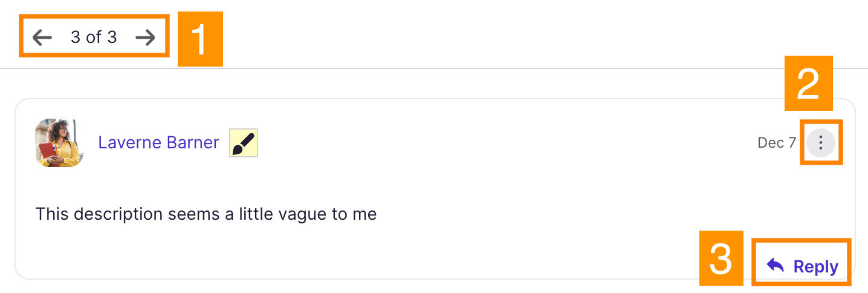Screen dimensions: 868x293
Task: Go to the next comment arrow
Action: pyautogui.click(x=146, y=38)
